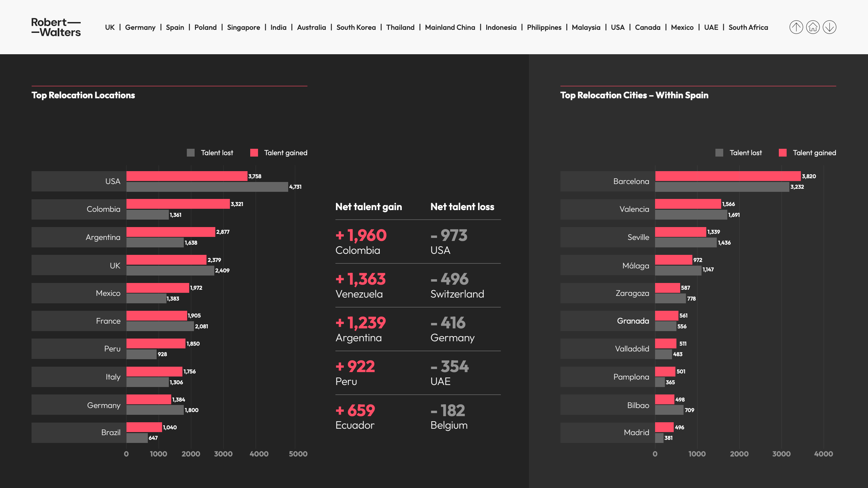The image size is (868, 488).
Task: Select Mainland China in top navigation
Action: pyautogui.click(x=450, y=27)
